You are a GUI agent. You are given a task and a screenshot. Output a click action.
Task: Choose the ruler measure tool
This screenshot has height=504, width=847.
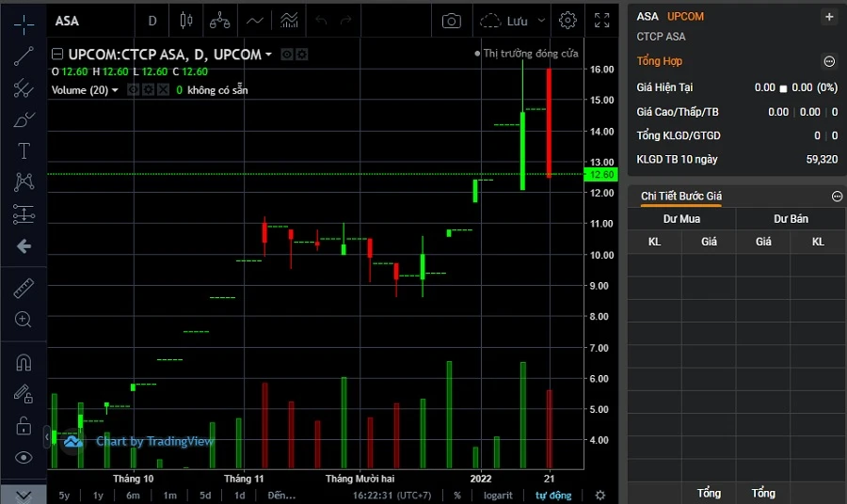[24, 288]
